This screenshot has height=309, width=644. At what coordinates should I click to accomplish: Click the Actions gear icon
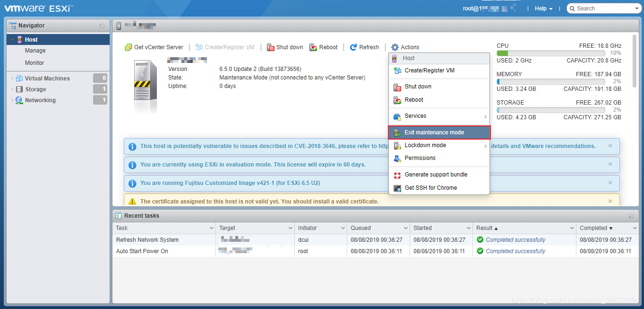(x=395, y=47)
